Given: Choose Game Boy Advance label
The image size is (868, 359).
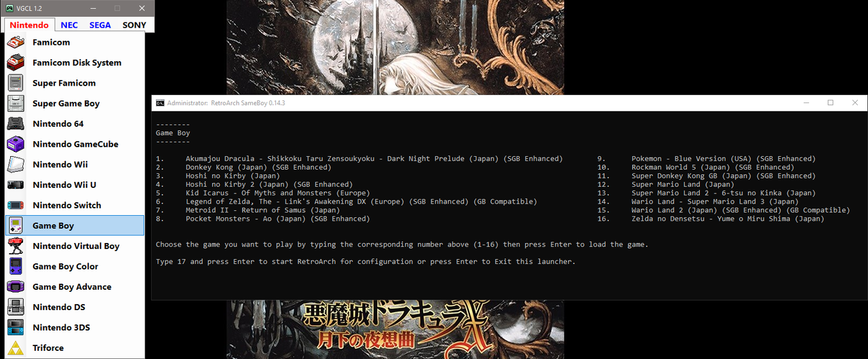Looking at the screenshot, I should [72, 286].
